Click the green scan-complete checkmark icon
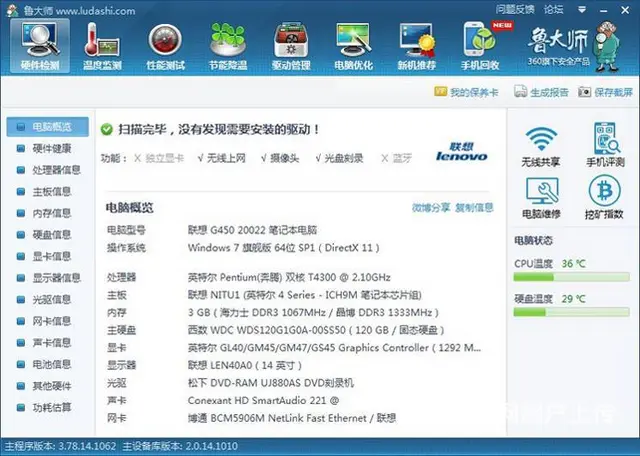Image resolution: width=640 pixels, height=456 pixels. 107,130
